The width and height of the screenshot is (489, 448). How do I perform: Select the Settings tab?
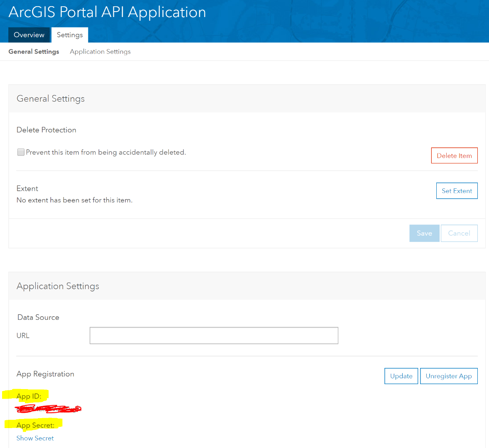[70, 35]
